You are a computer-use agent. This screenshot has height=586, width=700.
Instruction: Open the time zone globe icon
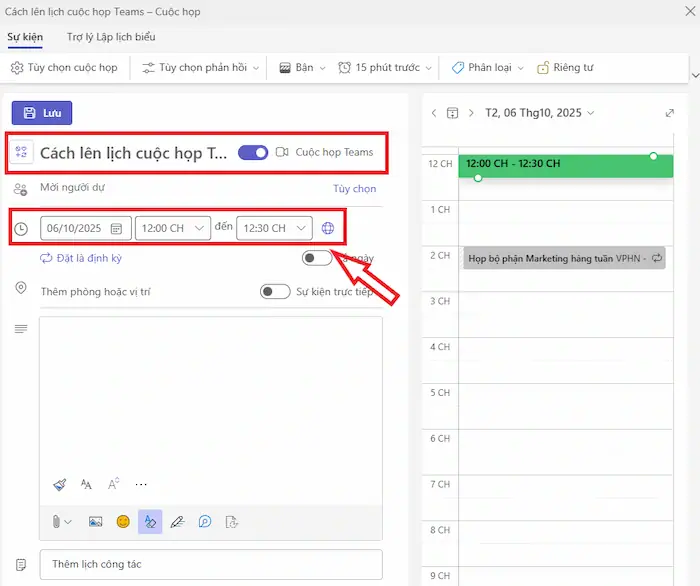tap(328, 228)
